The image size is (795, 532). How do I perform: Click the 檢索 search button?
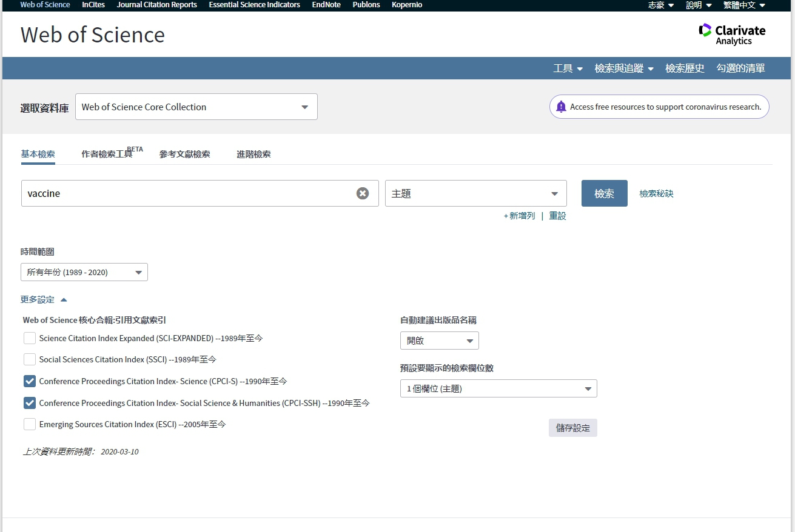click(605, 193)
